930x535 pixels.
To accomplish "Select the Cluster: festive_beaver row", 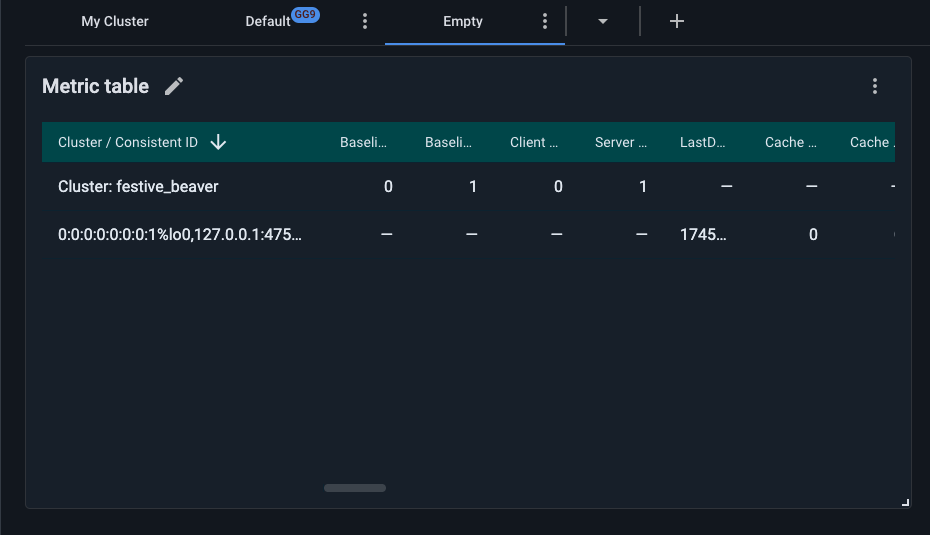I will click(x=138, y=186).
